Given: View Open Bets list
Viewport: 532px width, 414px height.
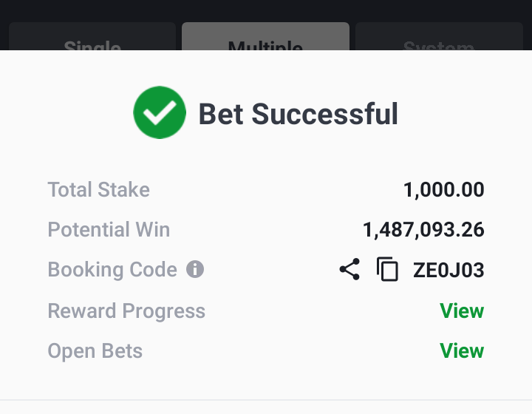Looking at the screenshot, I should [462, 350].
